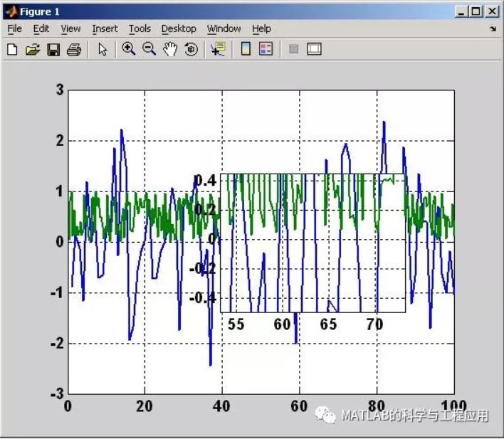Open the View menu
This screenshot has width=504, height=439.
click(x=70, y=28)
